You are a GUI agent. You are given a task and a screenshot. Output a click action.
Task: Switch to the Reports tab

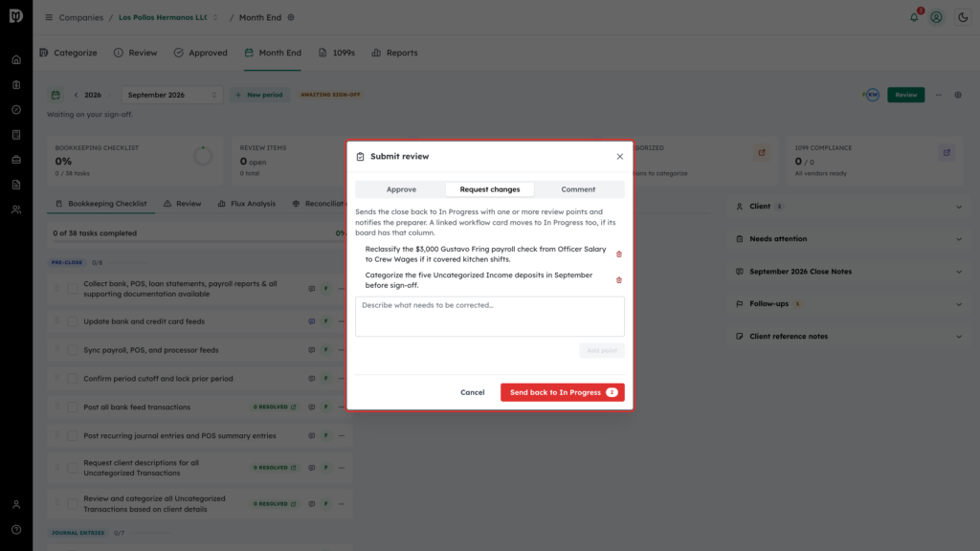pos(394,54)
